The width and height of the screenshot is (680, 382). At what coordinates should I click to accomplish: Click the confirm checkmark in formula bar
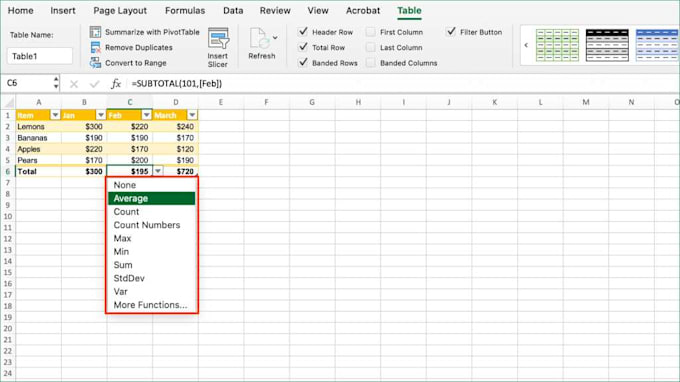pyautogui.click(x=95, y=84)
